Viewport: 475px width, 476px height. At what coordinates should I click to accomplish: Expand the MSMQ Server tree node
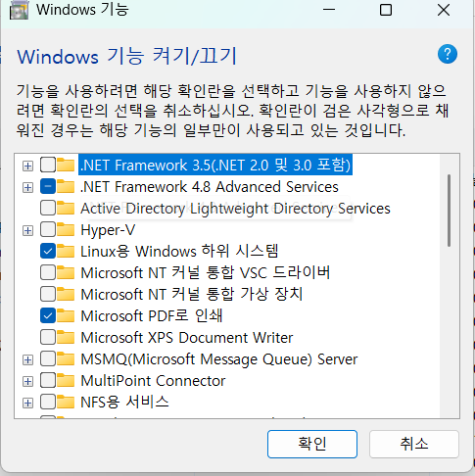point(27,359)
